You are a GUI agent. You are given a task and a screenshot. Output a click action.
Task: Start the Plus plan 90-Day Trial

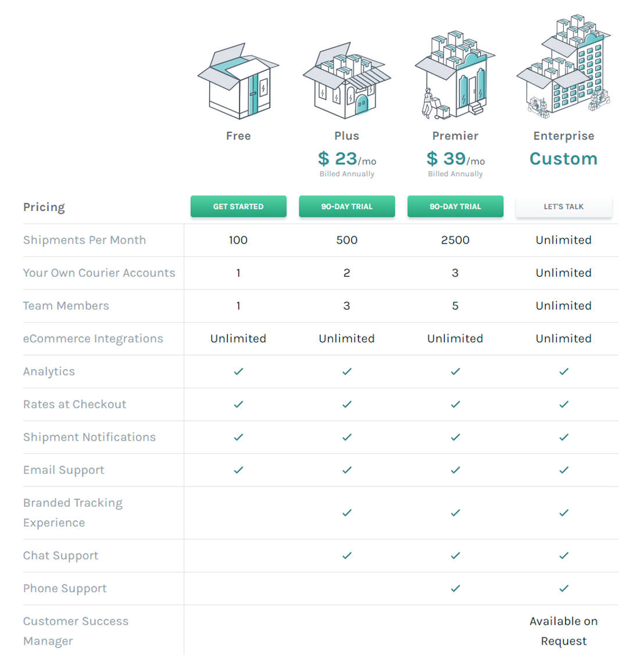347,206
